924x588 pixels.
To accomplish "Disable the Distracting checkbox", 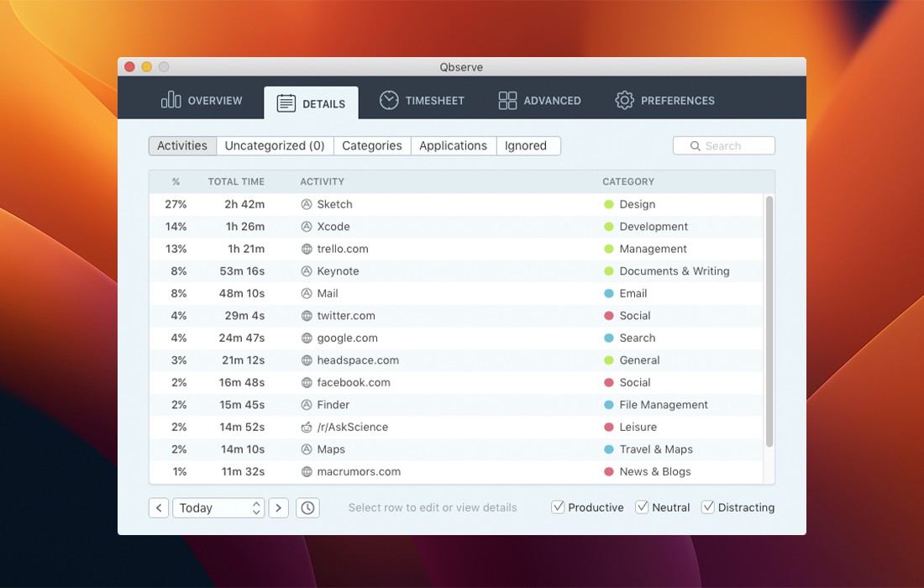I will point(708,507).
